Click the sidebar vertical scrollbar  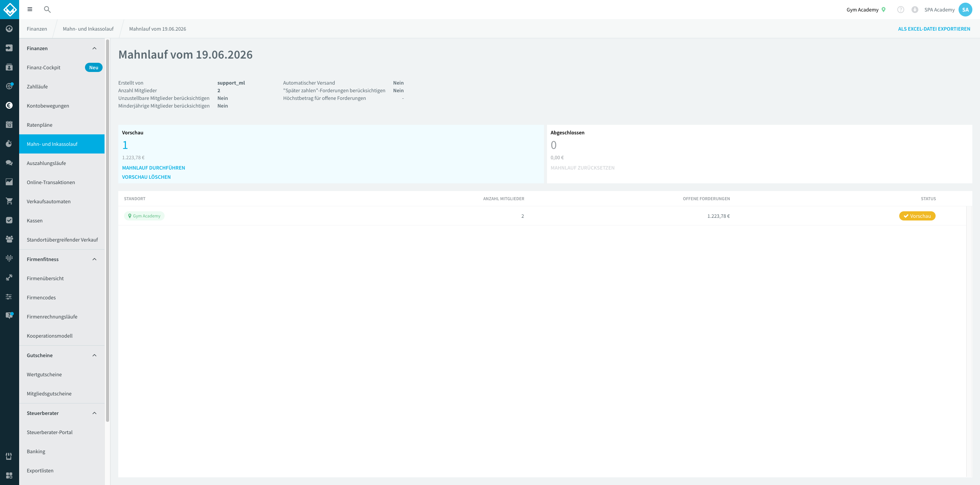tap(108, 230)
